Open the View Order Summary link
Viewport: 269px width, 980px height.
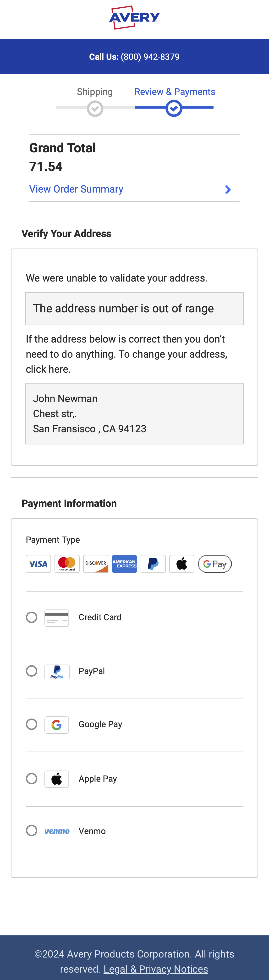pos(76,189)
